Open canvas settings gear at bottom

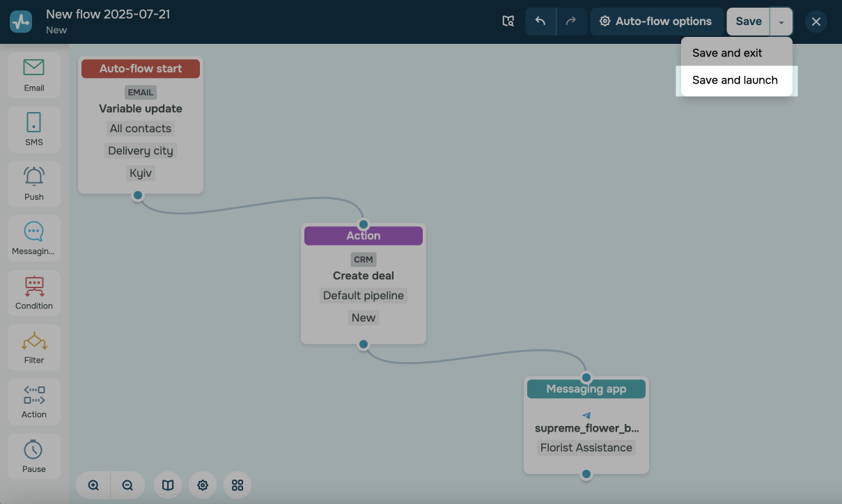click(x=203, y=485)
